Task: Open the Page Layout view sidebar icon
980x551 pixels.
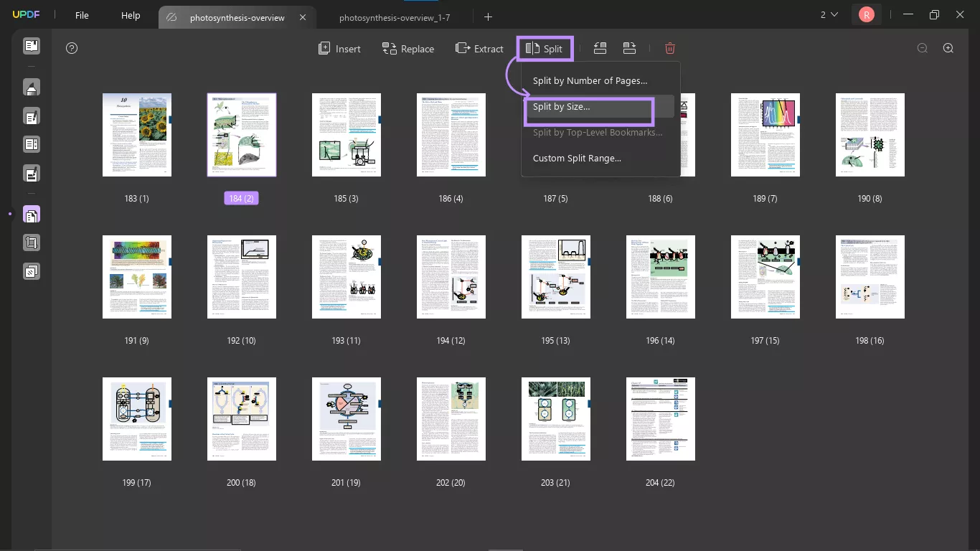Action: 31,145
